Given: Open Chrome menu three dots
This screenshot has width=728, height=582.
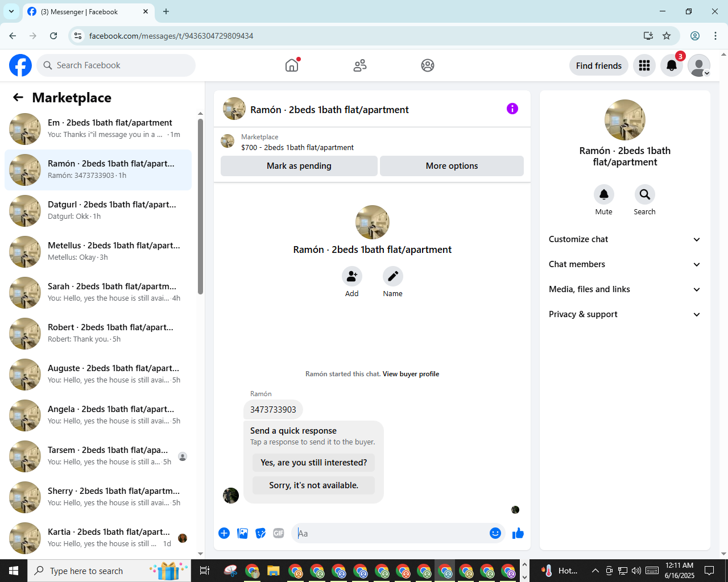Looking at the screenshot, I should (715, 36).
